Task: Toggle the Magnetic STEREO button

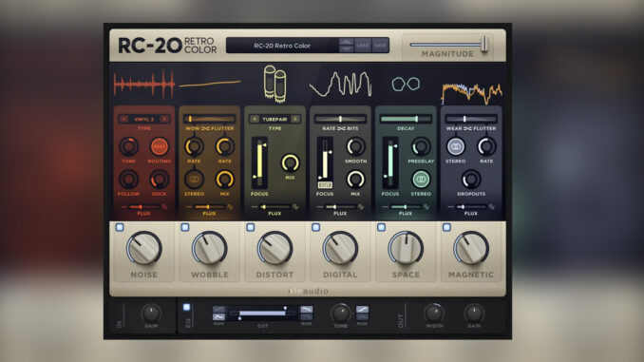Action: point(456,146)
